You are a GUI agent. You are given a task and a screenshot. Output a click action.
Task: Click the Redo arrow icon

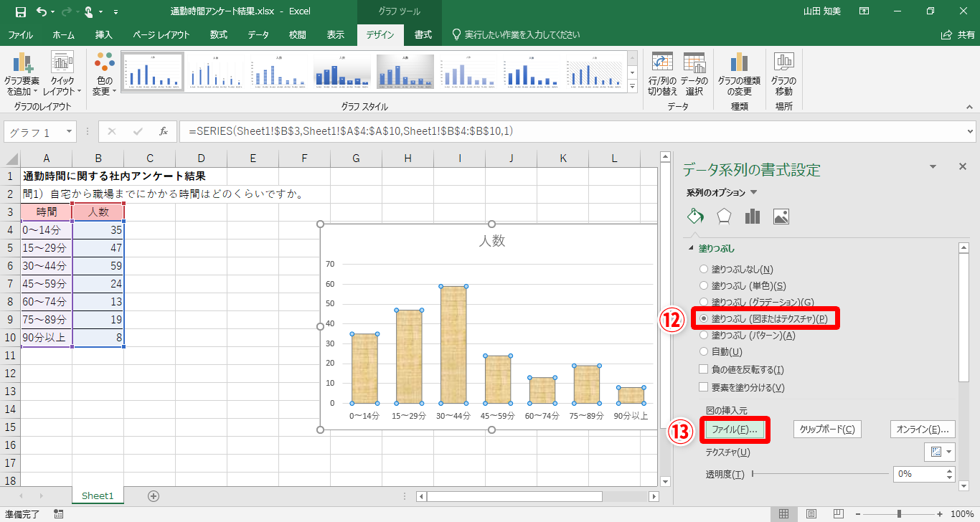pyautogui.click(x=67, y=11)
